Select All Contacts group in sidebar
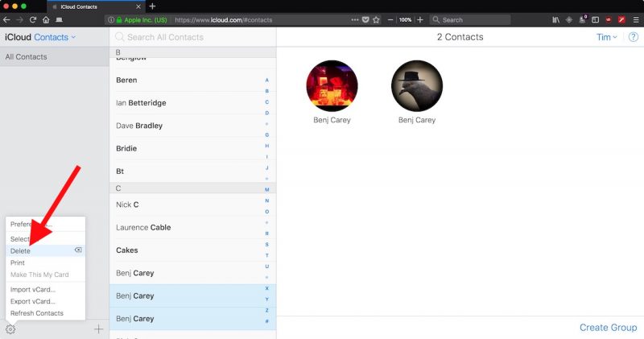The height and width of the screenshot is (339, 644). (x=27, y=57)
